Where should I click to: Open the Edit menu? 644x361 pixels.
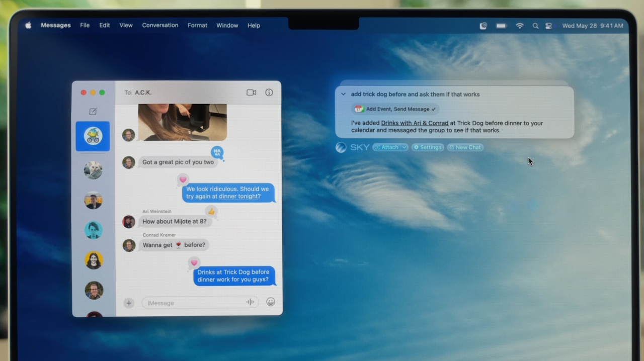point(105,26)
